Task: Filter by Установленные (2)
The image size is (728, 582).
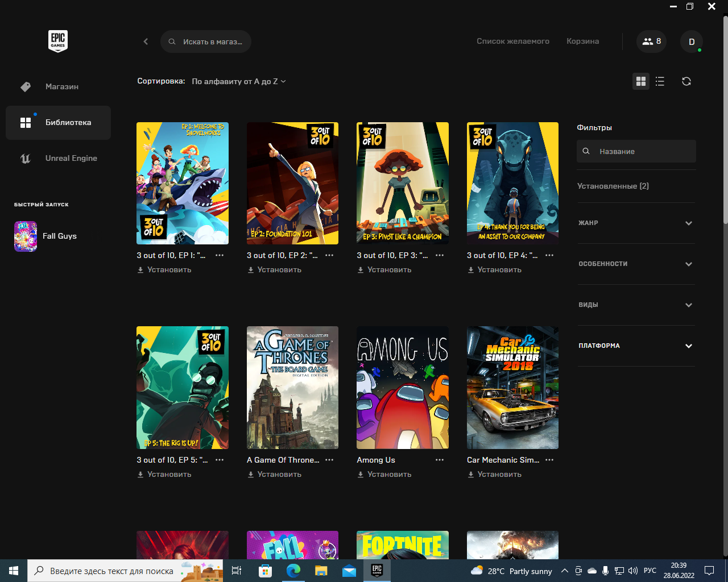Action: tap(613, 186)
